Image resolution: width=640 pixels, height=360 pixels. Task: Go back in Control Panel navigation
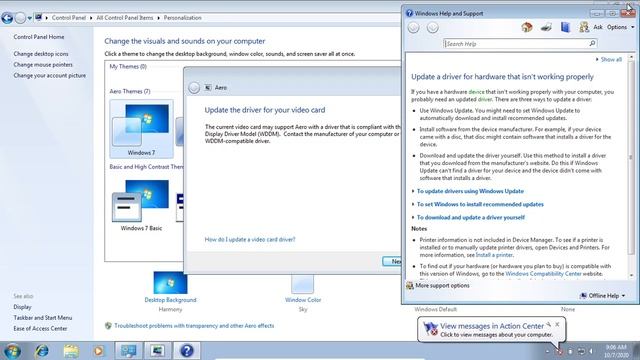click(7, 18)
